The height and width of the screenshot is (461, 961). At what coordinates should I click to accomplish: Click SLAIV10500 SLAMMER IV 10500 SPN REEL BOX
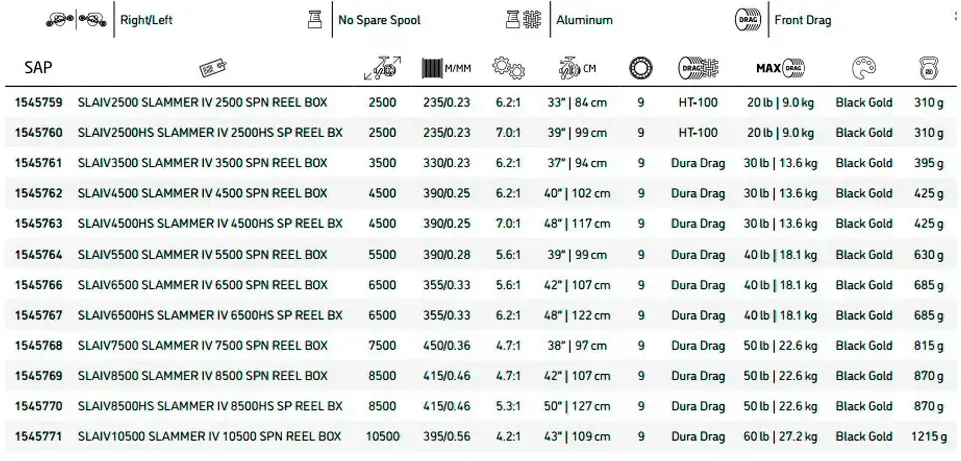pos(209,436)
